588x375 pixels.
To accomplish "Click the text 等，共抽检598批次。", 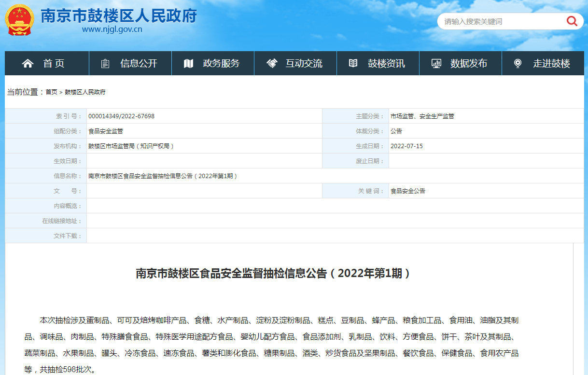I will click(x=60, y=370).
